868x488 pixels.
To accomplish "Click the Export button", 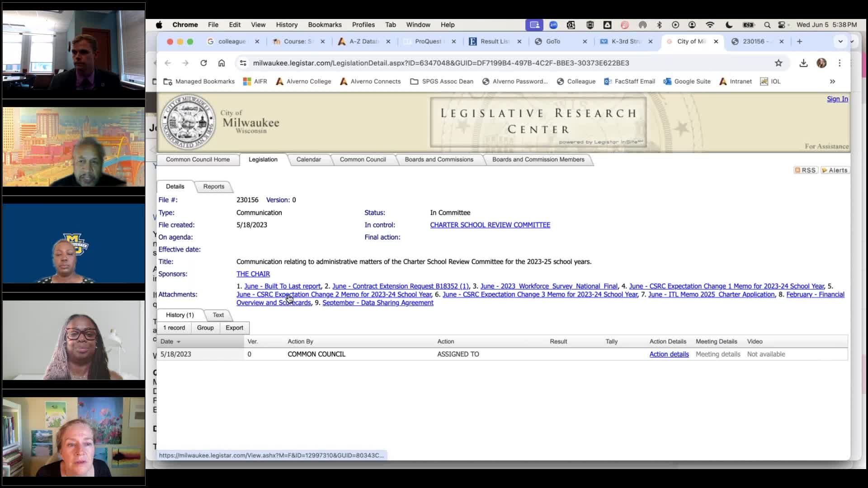I will (x=234, y=328).
